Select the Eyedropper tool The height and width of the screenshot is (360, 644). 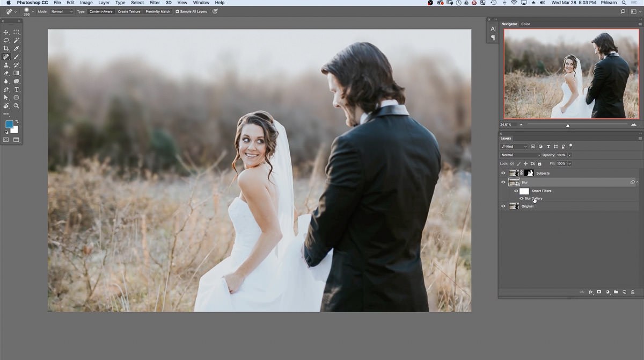17,48
